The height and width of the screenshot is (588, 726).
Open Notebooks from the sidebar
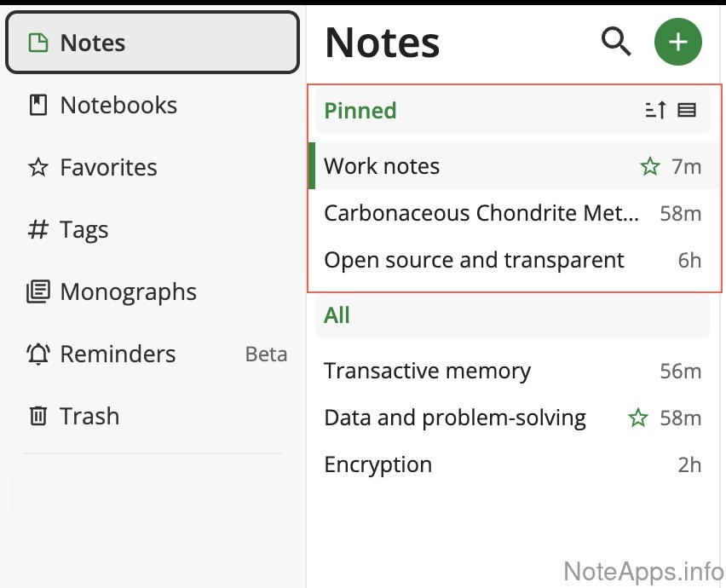(118, 105)
